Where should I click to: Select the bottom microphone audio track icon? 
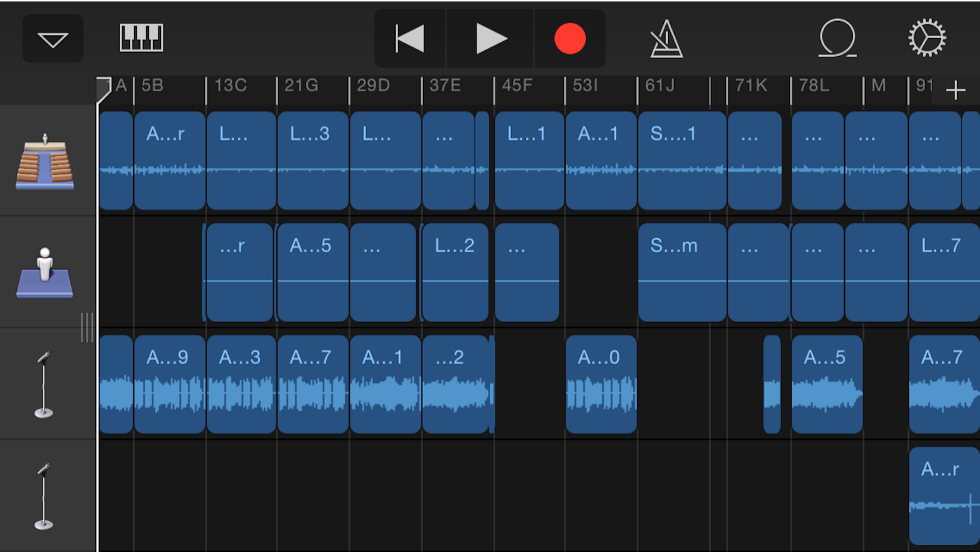click(x=44, y=497)
